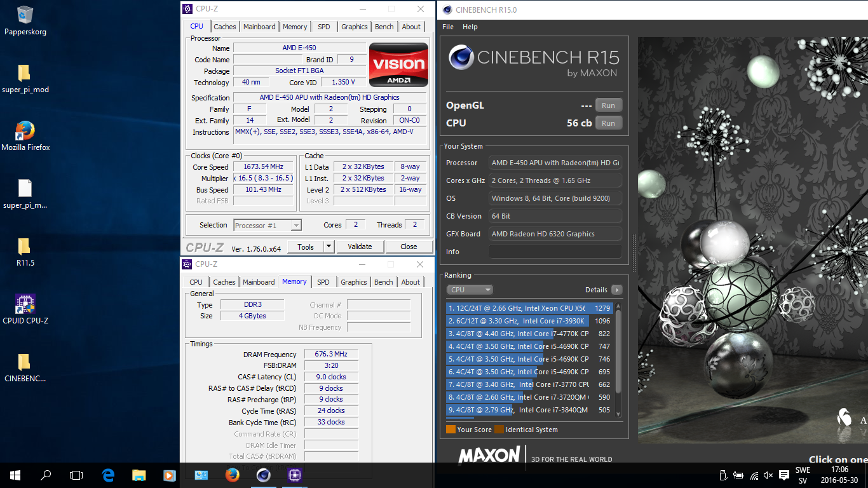Click the Tools button in CPU-Z
The width and height of the screenshot is (868, 488).
coord(306,247)
